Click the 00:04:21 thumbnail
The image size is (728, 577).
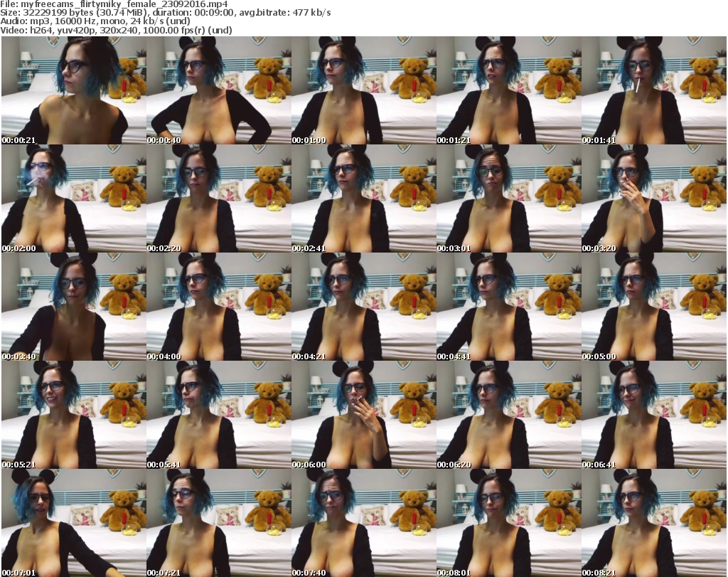pos(364,307)
